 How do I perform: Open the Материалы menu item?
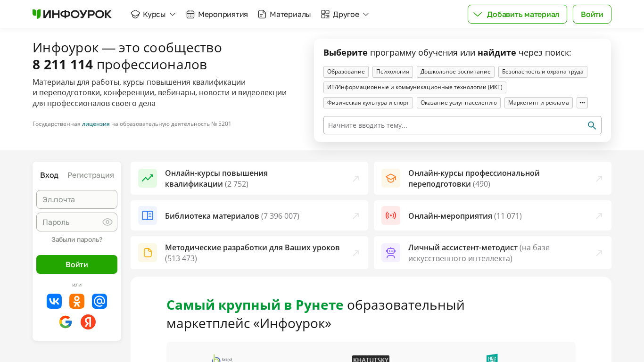284,14
